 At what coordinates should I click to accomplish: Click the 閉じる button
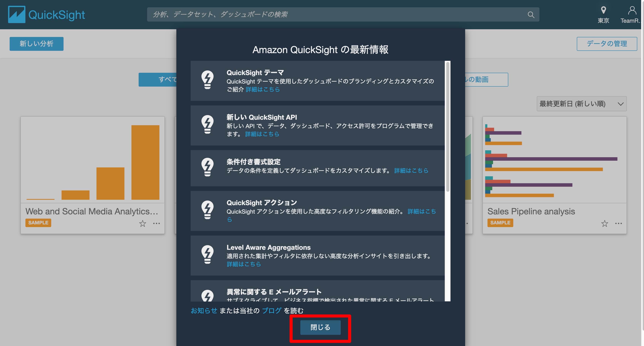[x=320, y=327]
